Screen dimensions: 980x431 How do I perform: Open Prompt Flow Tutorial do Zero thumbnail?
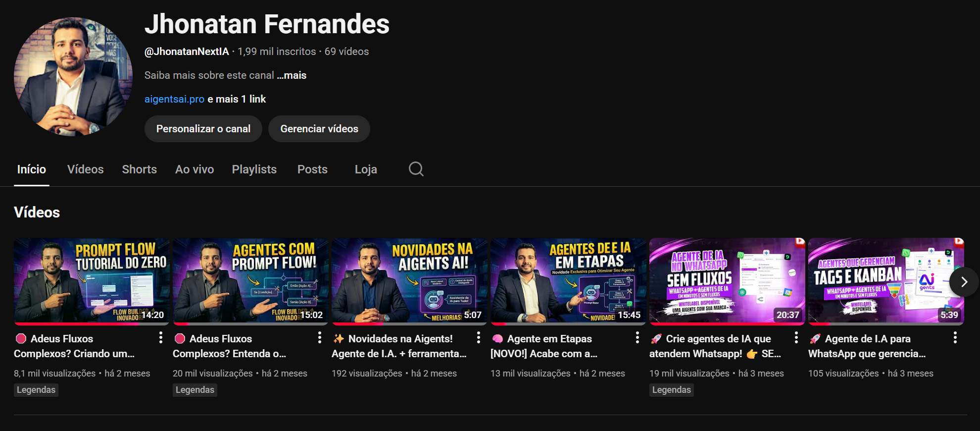[x=92, y=281]
